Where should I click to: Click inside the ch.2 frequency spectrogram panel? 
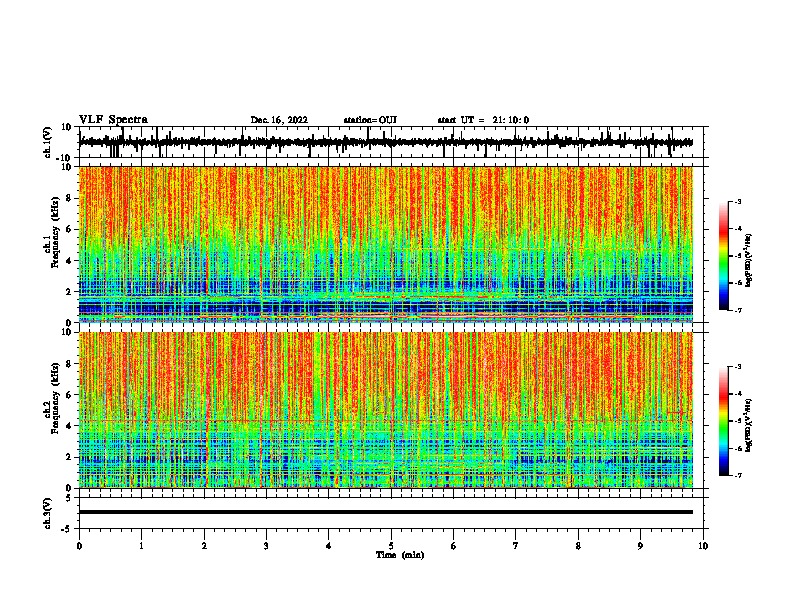click(x=386, y=410)
